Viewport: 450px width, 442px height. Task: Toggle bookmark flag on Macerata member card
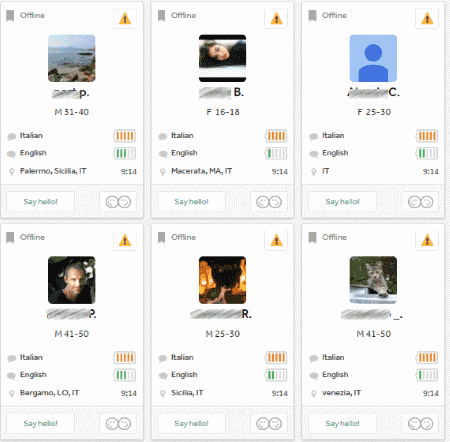coord(161,15)
